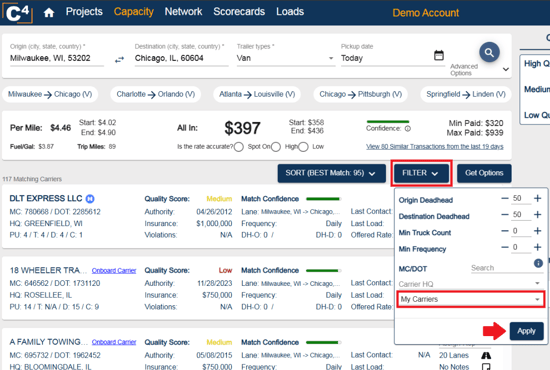Select the Low rate accuracy radio button

[x=303, y=147]
